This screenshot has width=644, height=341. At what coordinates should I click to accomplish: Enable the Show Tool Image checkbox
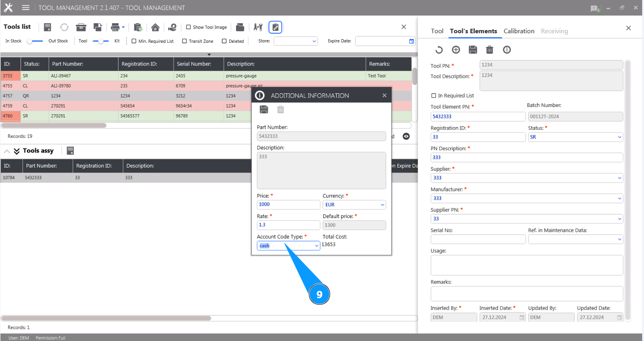click(189, 27)
